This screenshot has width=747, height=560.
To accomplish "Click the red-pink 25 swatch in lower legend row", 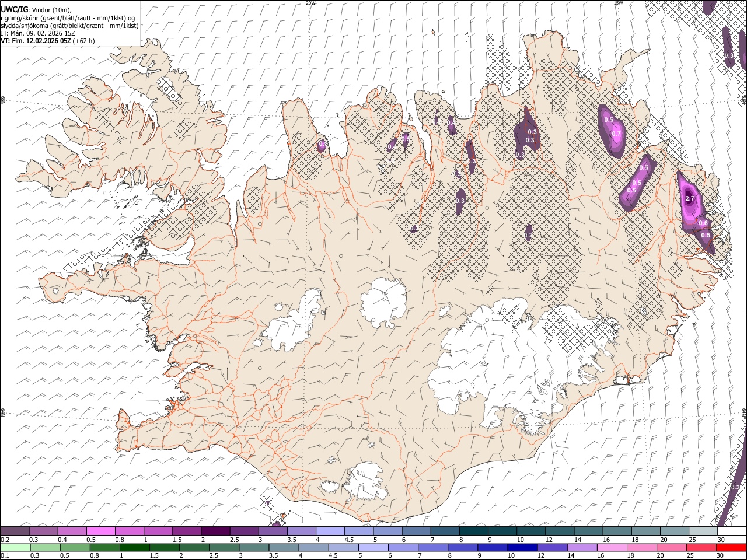I will (701, 547).
